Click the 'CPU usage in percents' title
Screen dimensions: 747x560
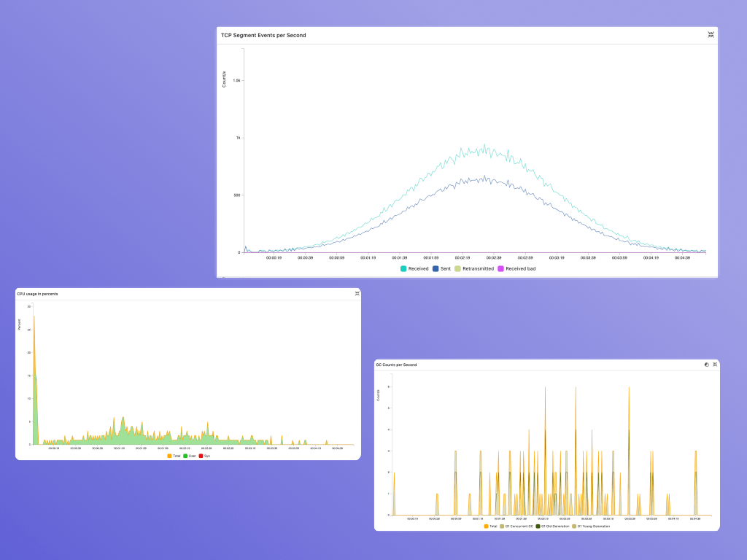click(x=38, y=294)
